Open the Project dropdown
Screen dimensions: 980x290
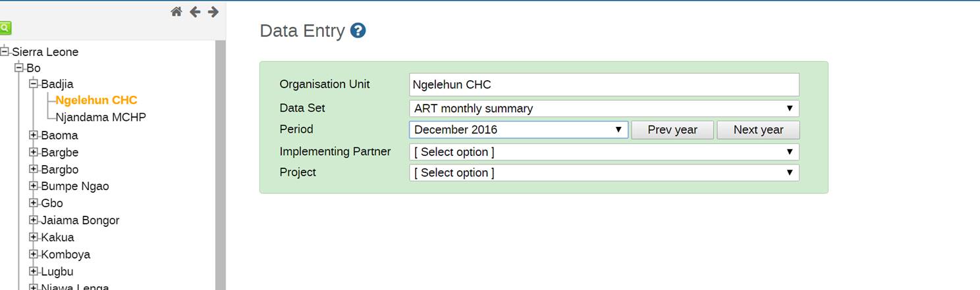click(x=603, y=173)
